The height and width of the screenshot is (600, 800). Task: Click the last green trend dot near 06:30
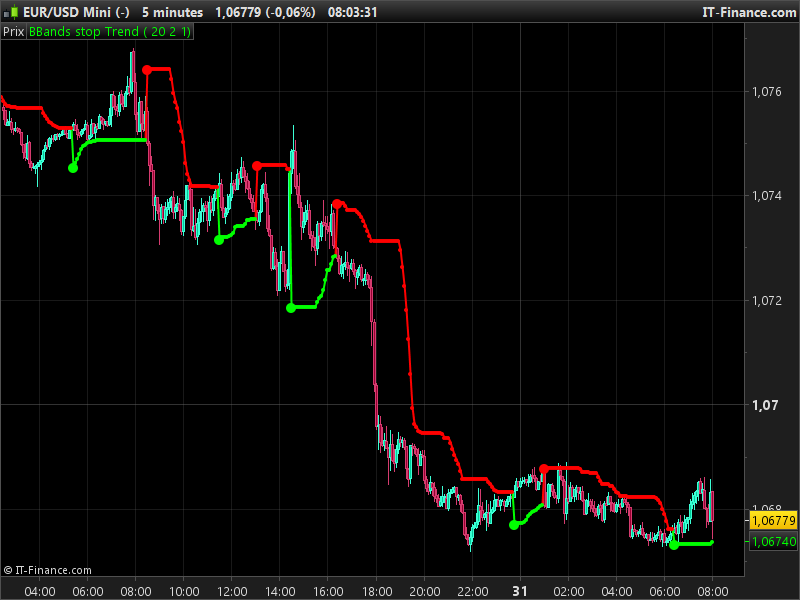click(674, 545)
